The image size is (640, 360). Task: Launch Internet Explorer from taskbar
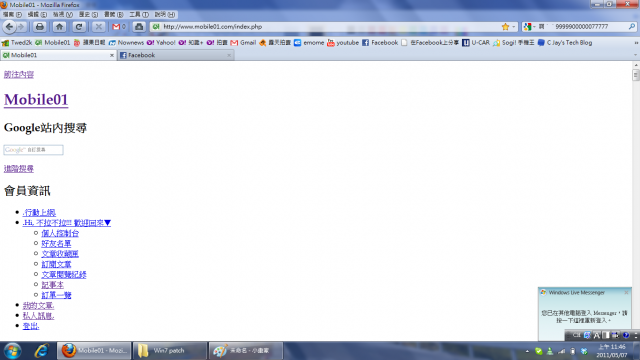[41, 351]
